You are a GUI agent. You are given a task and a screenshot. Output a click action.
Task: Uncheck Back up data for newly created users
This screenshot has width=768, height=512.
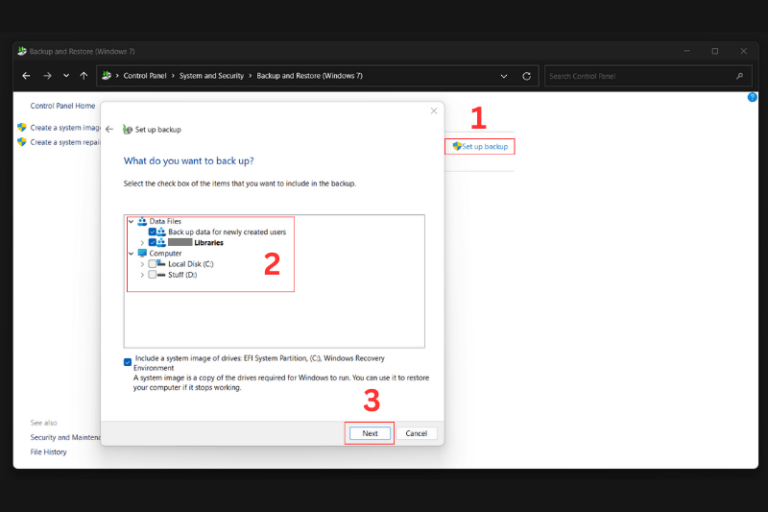click(x=152, y=231)
